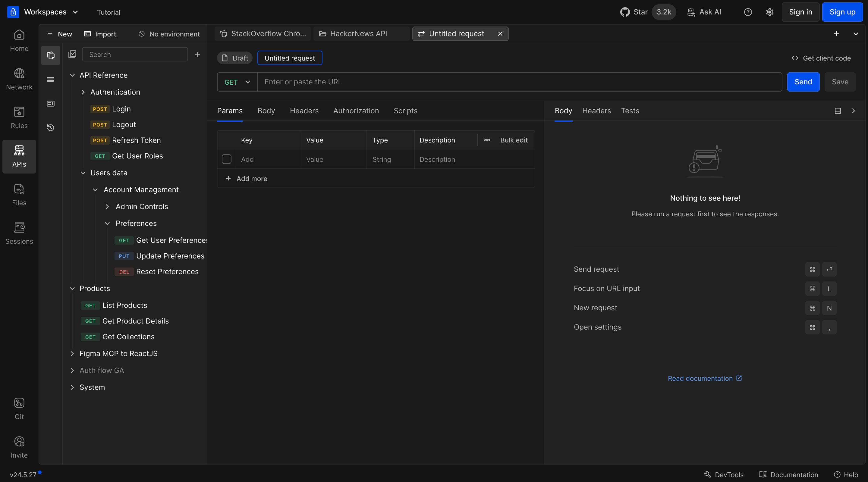Collapse the Users data folder
The image size is (868, 482).
[x=83, y=173]
